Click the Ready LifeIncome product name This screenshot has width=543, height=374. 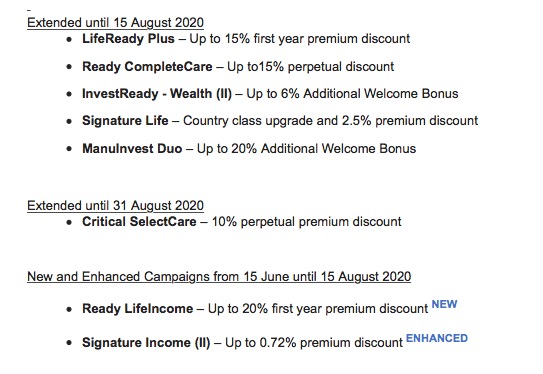(137, 309)
